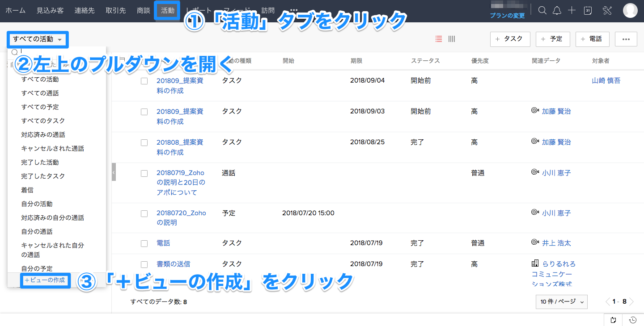
Task: Open the 取引先 tab
Action: point(116,10)
